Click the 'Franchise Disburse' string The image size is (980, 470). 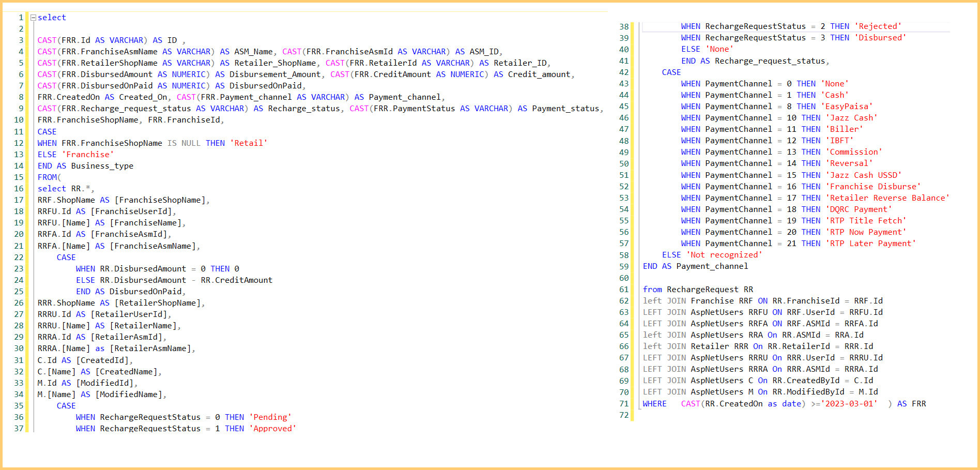[x=872, y=187]
